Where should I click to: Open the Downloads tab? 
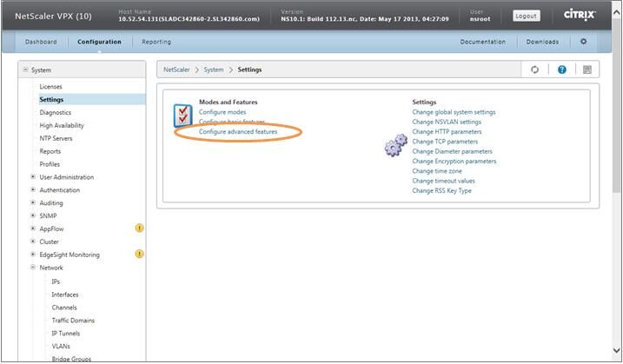(542, 42)
